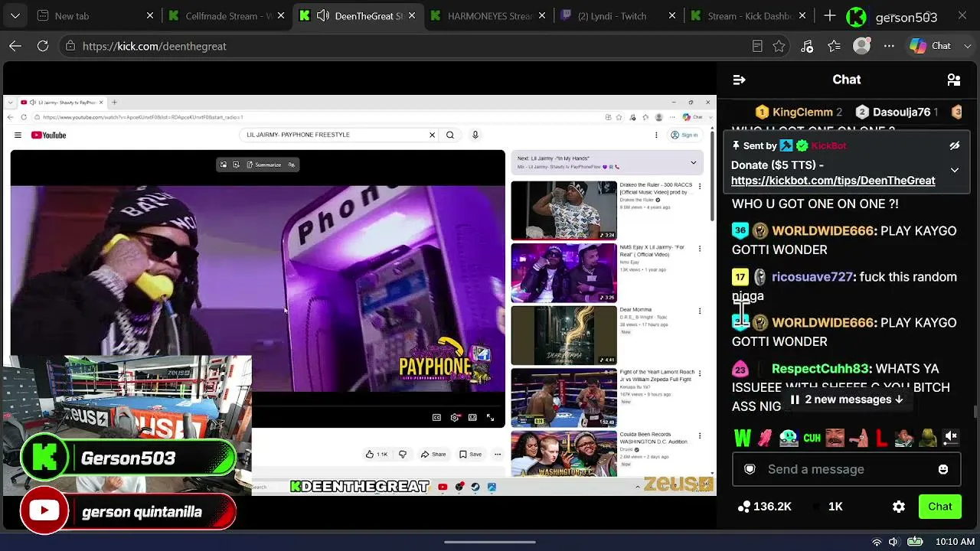Open ricosuave727's profile from chat
The image size is (980, 551).
click(812, 277)
